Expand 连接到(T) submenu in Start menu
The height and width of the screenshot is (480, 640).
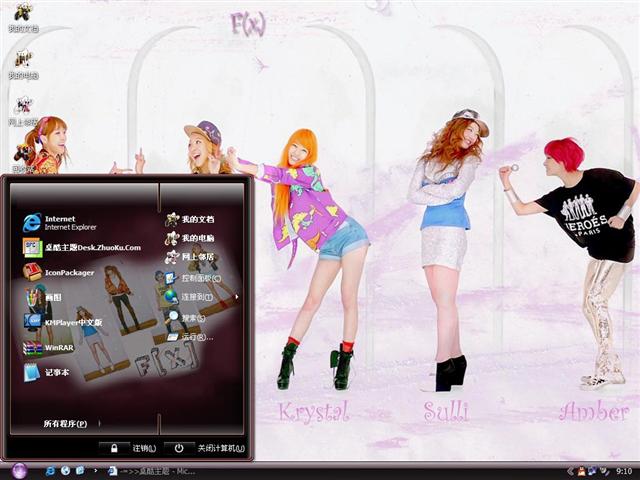tap(202, 297)
